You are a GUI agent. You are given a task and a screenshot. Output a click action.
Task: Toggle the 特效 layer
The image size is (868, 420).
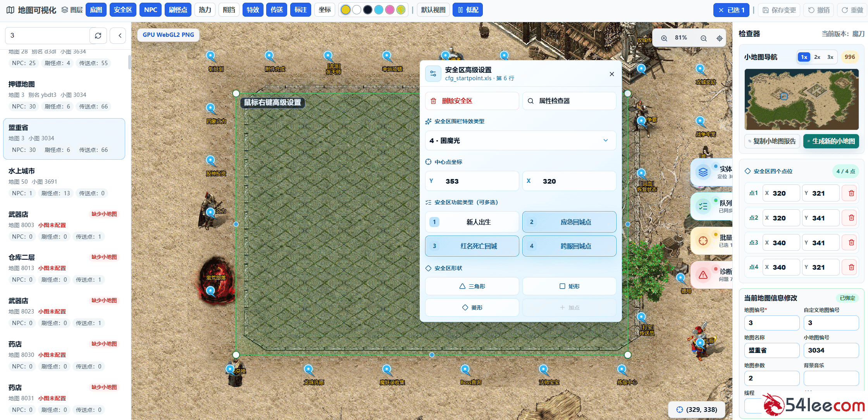(253, 10)
